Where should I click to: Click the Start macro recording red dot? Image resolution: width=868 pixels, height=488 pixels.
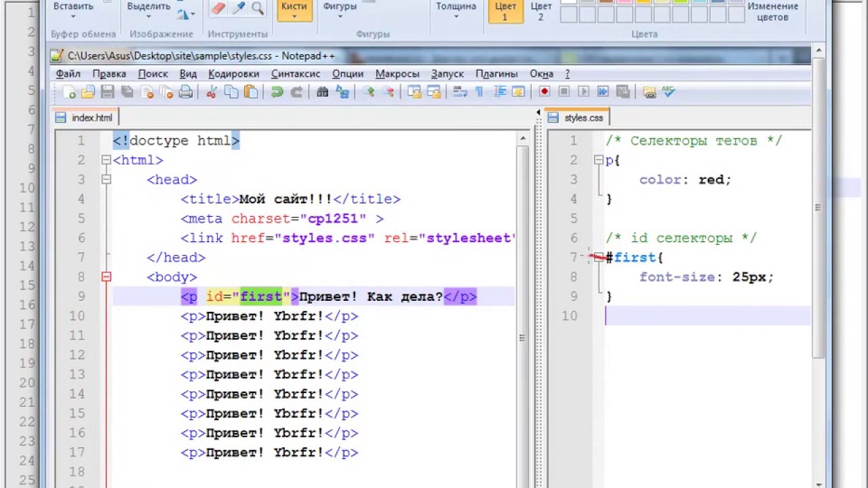[544, 91]
